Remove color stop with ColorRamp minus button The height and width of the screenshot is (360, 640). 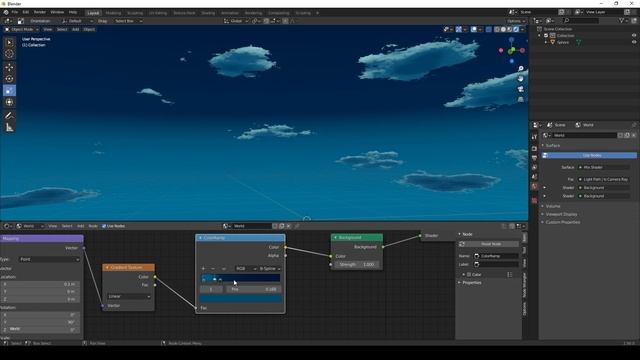click(x=213, y=269)
